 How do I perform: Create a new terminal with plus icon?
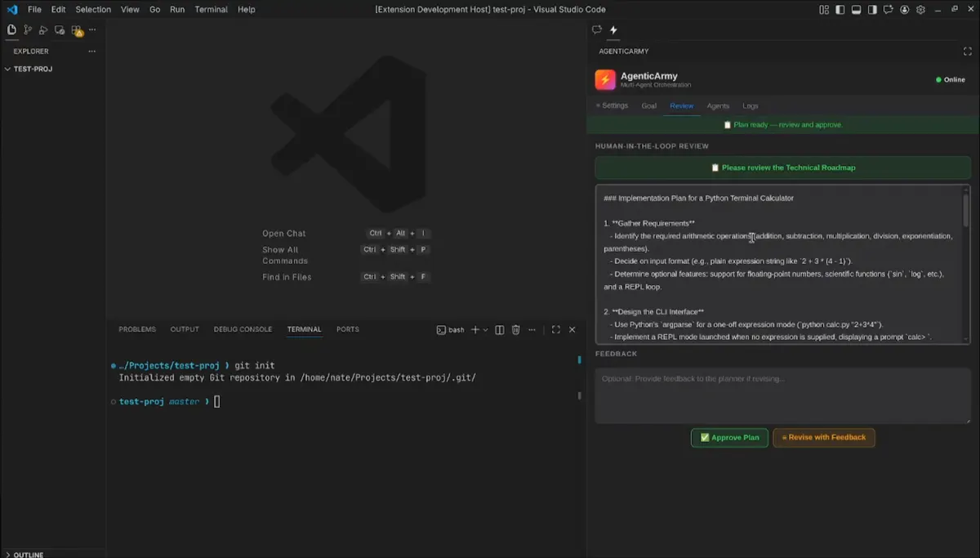point(475,330)
